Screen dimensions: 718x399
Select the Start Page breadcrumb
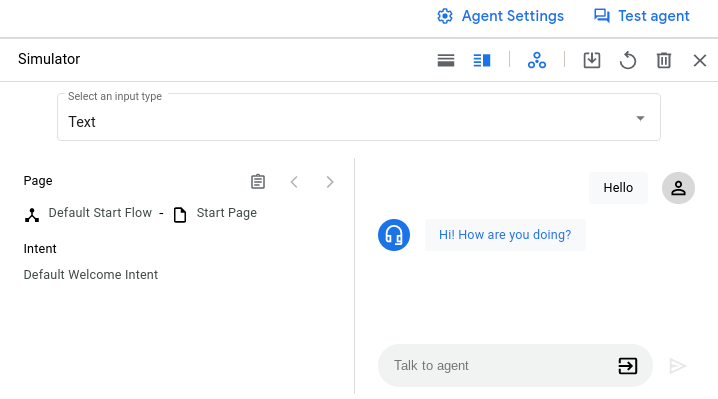coord(227,213)
